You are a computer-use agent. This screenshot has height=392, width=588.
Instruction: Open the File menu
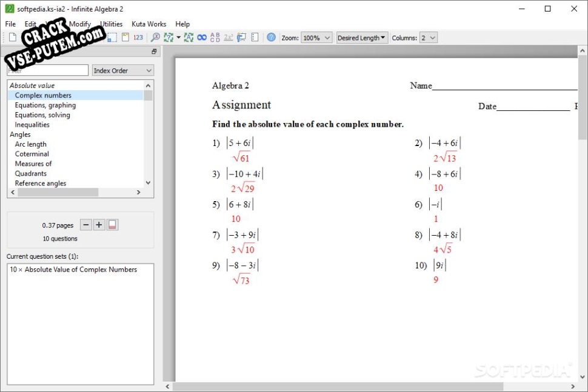[10, 24]
